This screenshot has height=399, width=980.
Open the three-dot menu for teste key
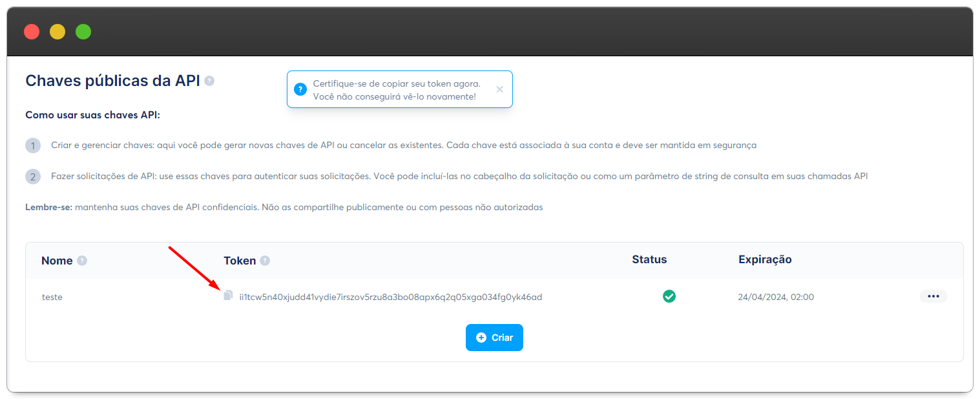(933, 296)
